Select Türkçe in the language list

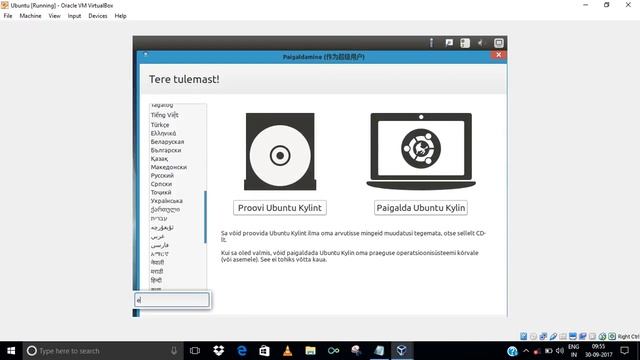coord(160,125)
